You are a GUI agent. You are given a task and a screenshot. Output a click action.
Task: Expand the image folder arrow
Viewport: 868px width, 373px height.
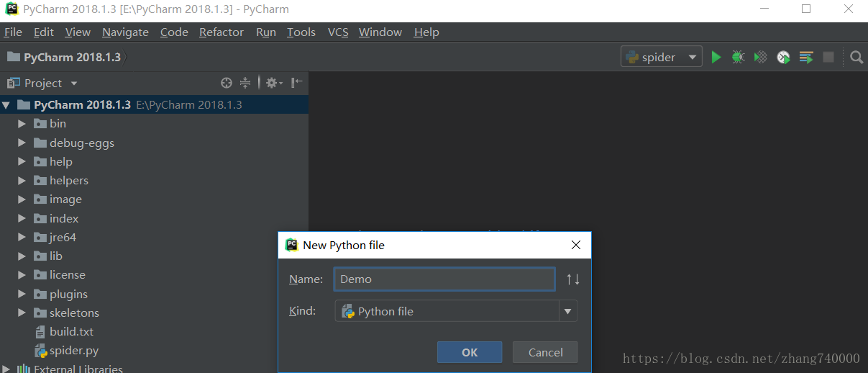(x=22, y=199)
